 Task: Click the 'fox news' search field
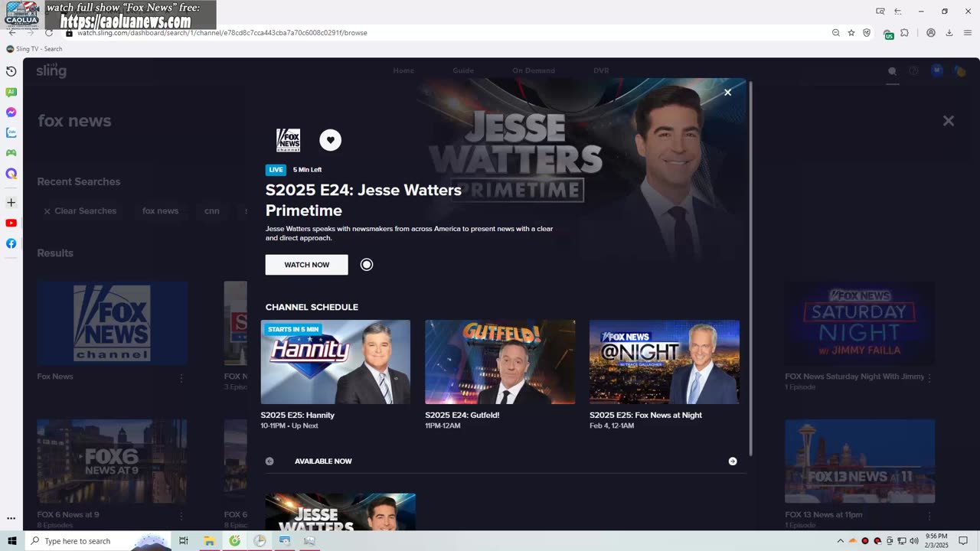pos(74,121)
